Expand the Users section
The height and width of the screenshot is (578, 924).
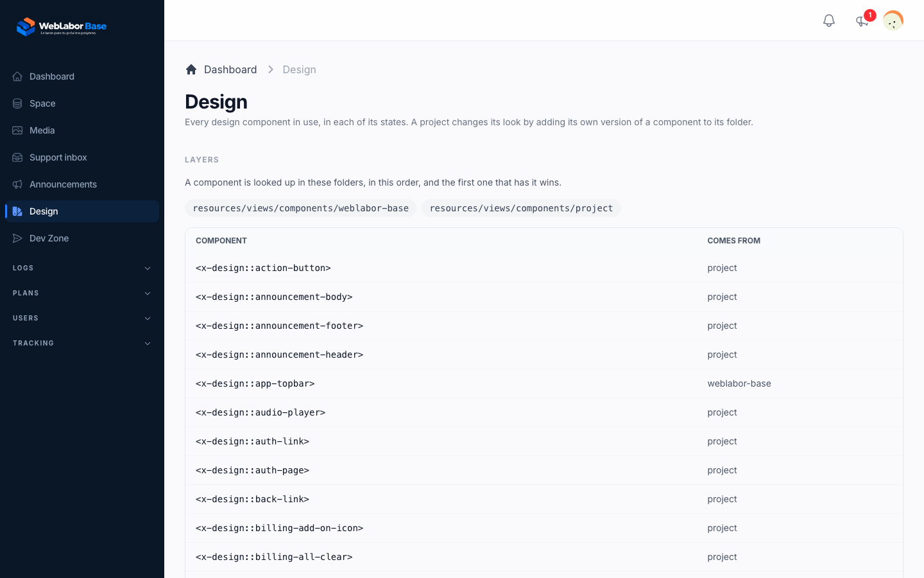pyautogui.click(x=82, y=319)
